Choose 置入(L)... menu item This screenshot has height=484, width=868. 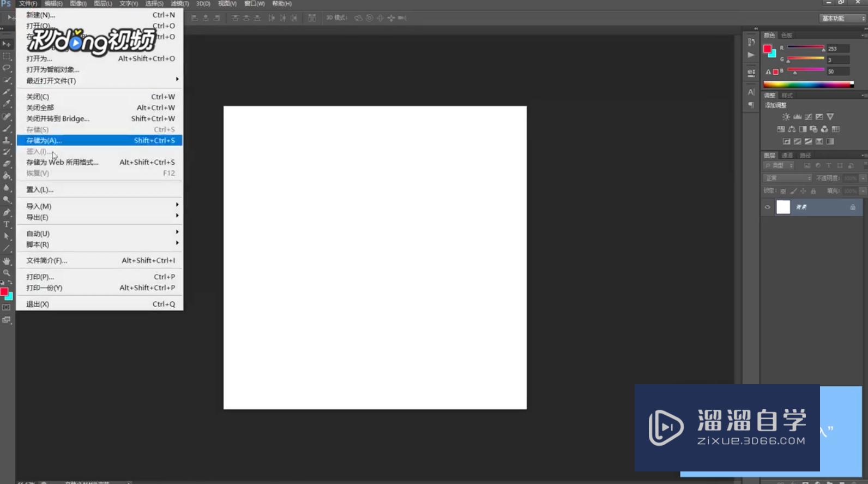pos(99,189)
